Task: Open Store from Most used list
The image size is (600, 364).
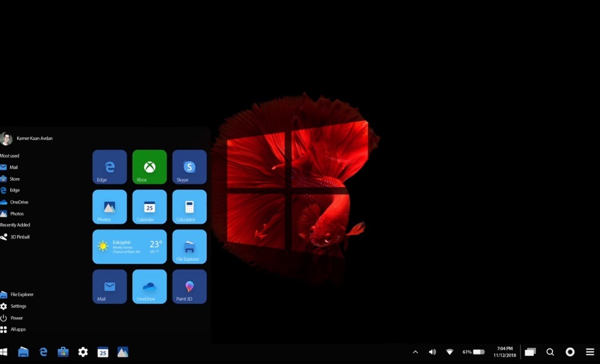Action: click(10, 179)
